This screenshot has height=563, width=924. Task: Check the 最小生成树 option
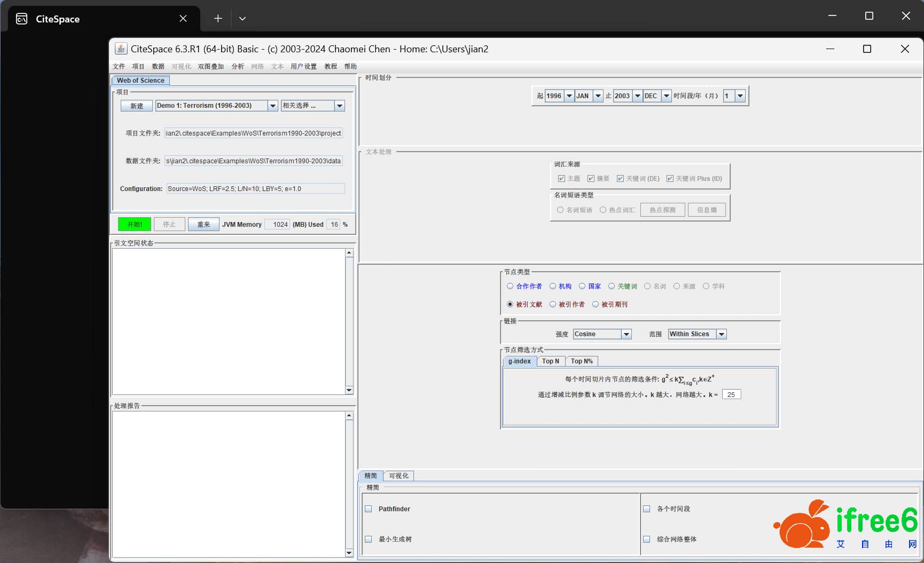tap(369, 540)
